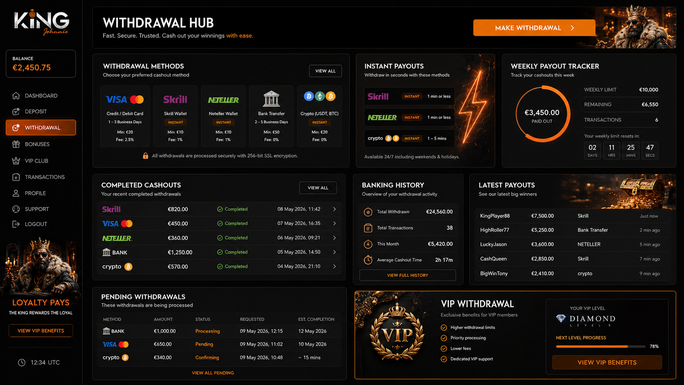This screenshot has height=385, width=684.
Task: Click the Lower fees check icon
Action: (444, 348)
